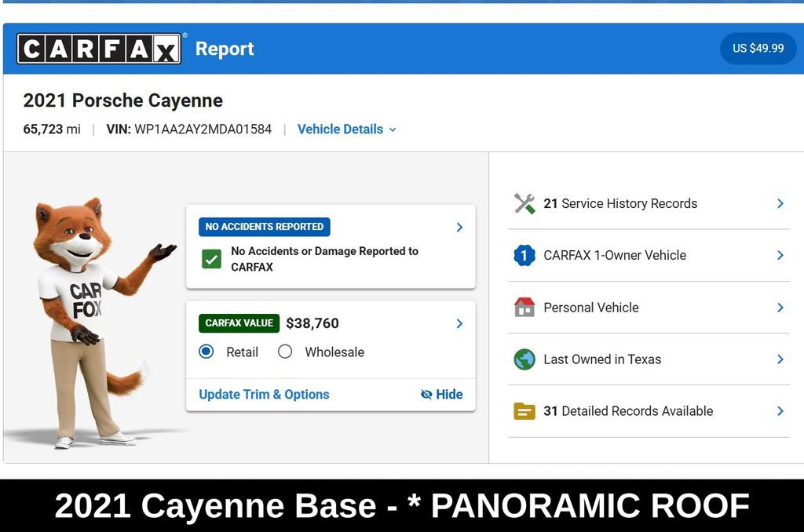Expand the Vehicle Details dropdown
The height and width of the screenshot is (532, 804).
[x=346, y=129]
